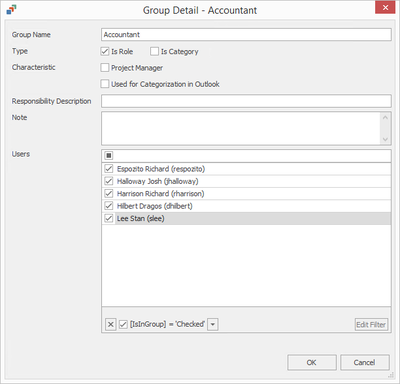Screen dimensions: 400x384
Task: Select the Hilbert Dragos user row
Action: 246,206
